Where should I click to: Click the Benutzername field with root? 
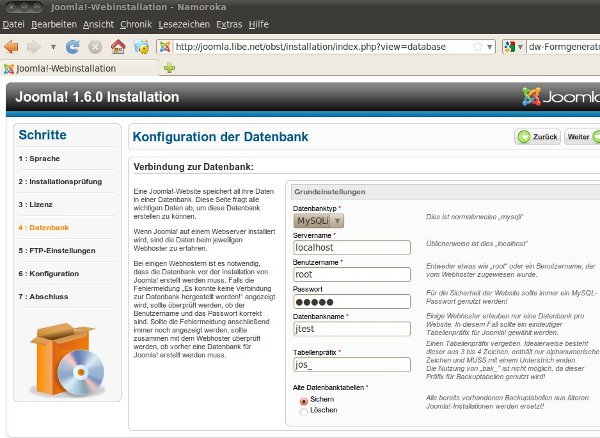tap(352, 274)
